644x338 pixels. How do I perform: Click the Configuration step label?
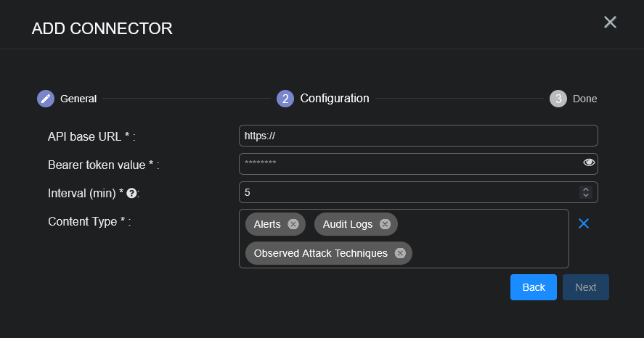tap(335, 99)
